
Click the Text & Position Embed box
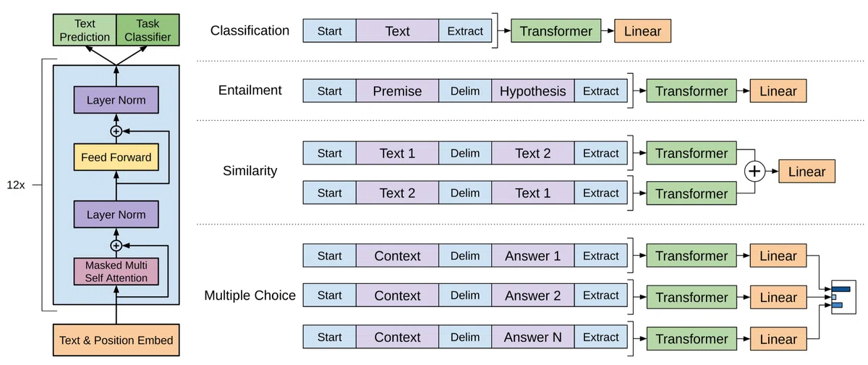116,340
